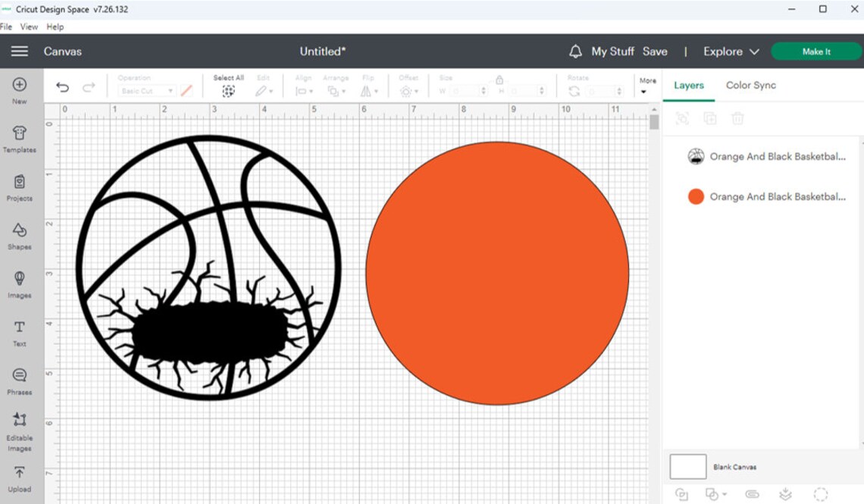
Task: Click the Width stepper arrows
Action: 484,91
